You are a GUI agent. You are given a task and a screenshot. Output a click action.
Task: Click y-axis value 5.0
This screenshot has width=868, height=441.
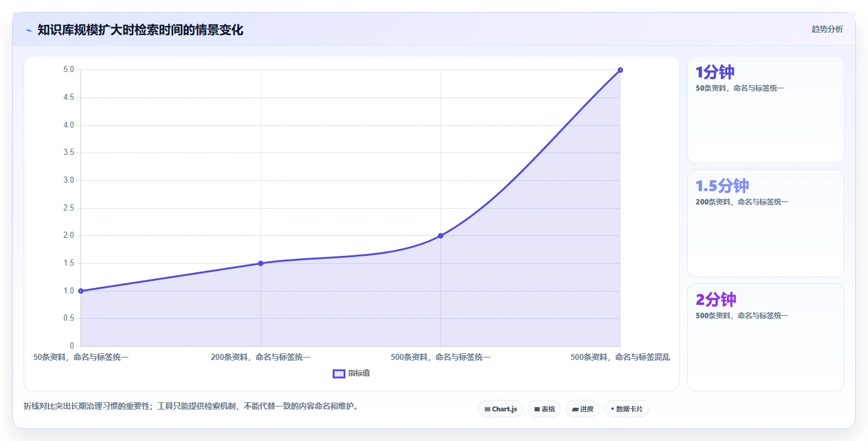(x=69, y=70)
